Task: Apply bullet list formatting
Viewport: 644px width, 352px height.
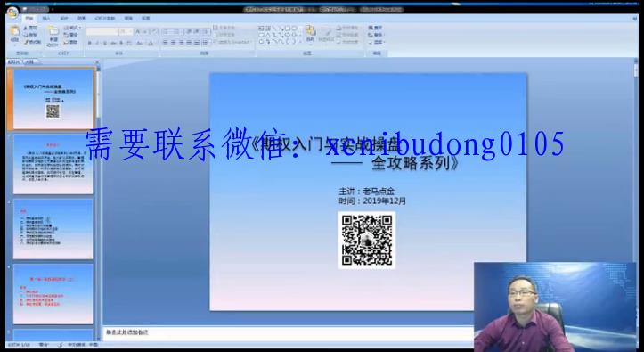Action: [x=167, y=31]
